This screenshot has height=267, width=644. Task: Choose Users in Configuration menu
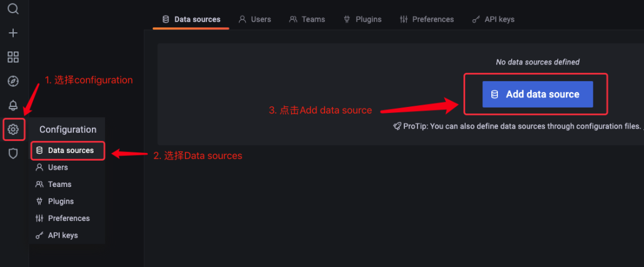pyautogui.click(x=58, y=167)
